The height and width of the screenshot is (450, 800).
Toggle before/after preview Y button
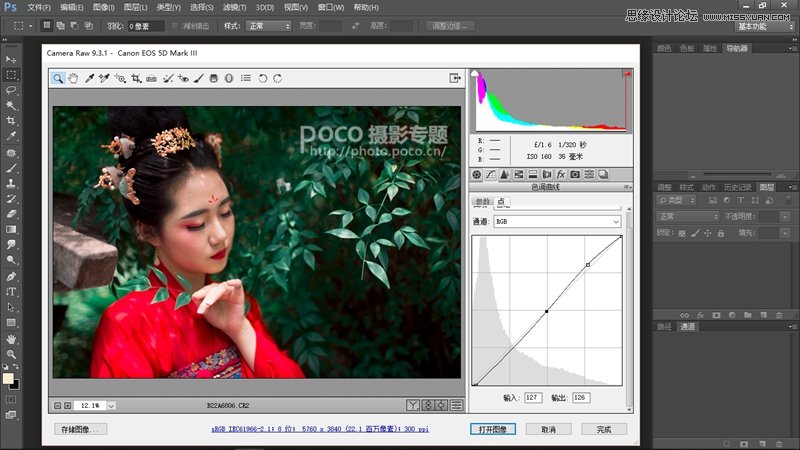click(413, 405)
